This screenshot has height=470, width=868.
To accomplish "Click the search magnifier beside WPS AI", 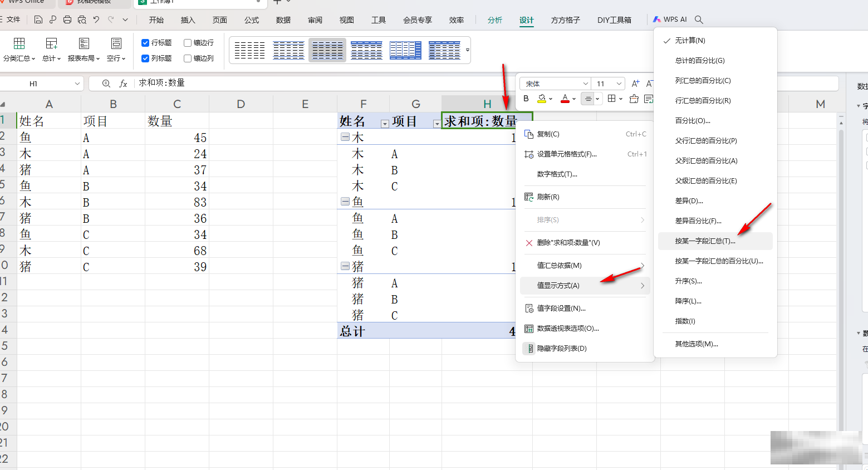I will [699, 19].
